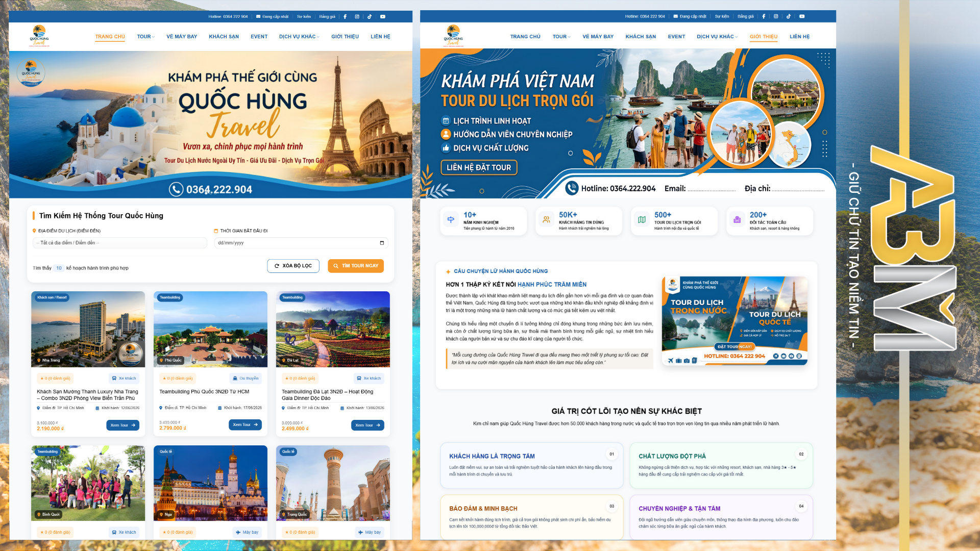Click envelope 'Đang cập nhật' in left top bar
The width and height of the screenshot is (980, 551).
click(272, 16)
